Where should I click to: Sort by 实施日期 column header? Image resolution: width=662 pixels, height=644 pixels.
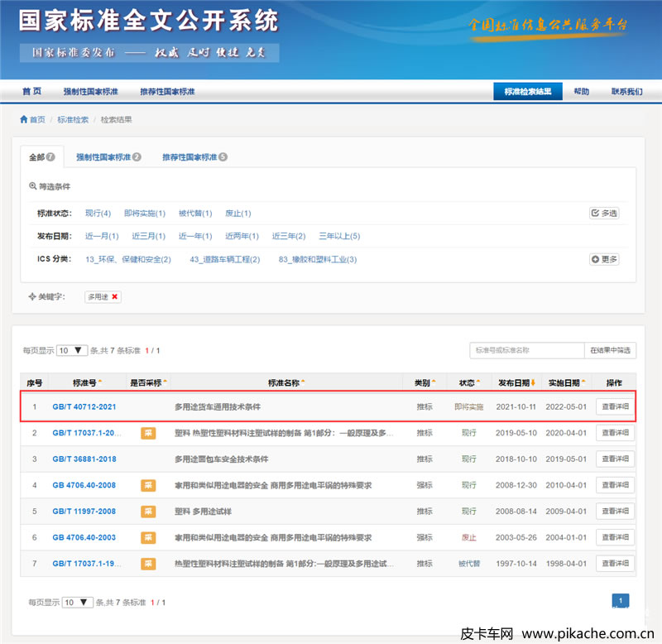[567, 383]
